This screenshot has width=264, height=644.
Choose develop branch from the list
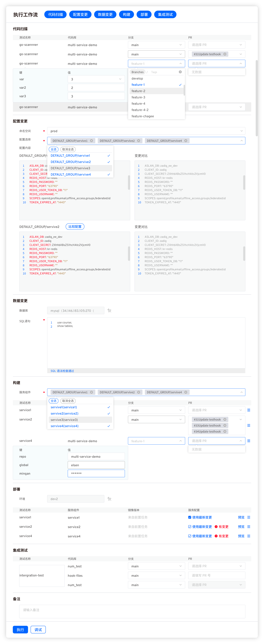[x=157, y=79]
